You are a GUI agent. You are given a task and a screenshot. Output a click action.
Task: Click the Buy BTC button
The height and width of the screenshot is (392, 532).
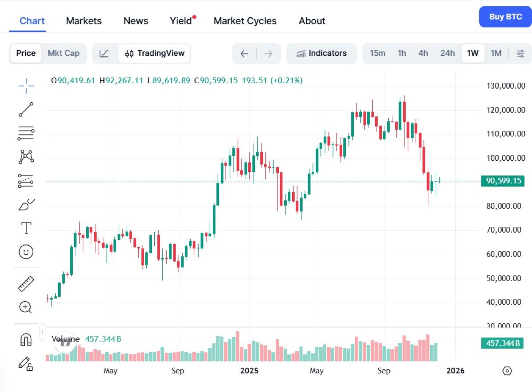click(x=505, y=16)
